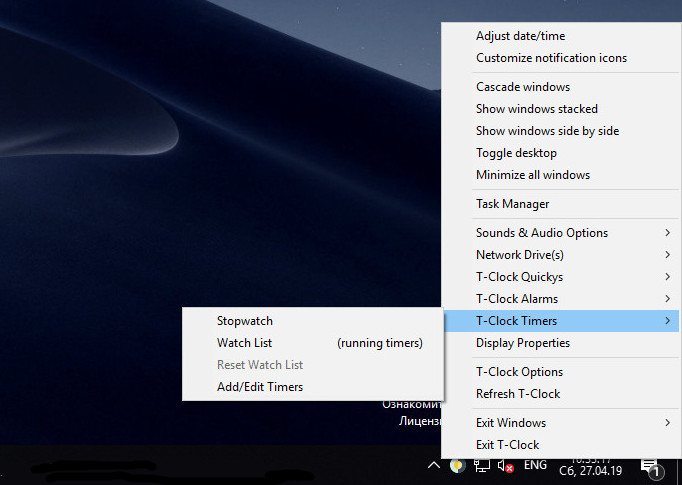
Task: Show hidden tray icons chevron
Action: pos(434,466)
